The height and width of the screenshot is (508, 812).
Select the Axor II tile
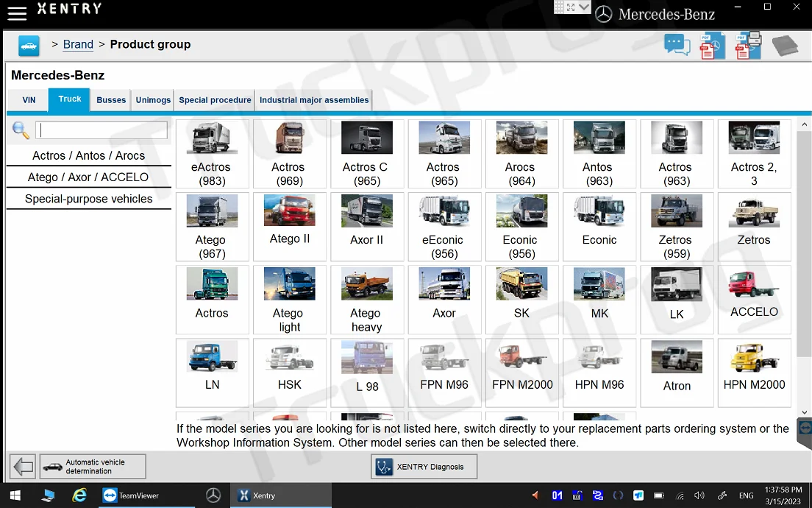click(367, 227)
